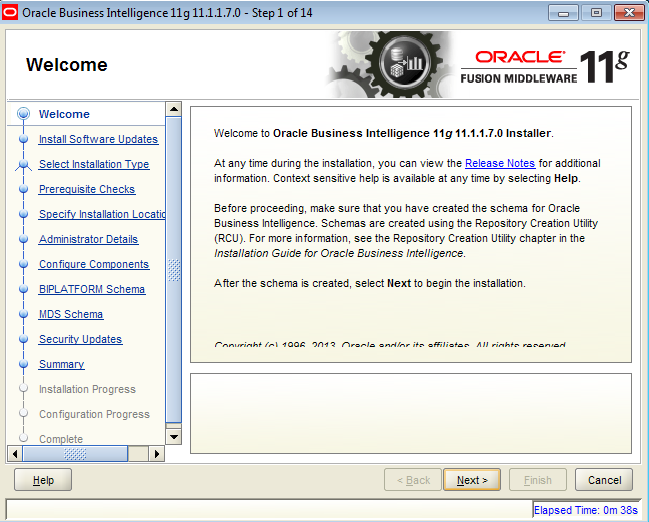Click the Configuration Progress step bullet

pos(24,413)
